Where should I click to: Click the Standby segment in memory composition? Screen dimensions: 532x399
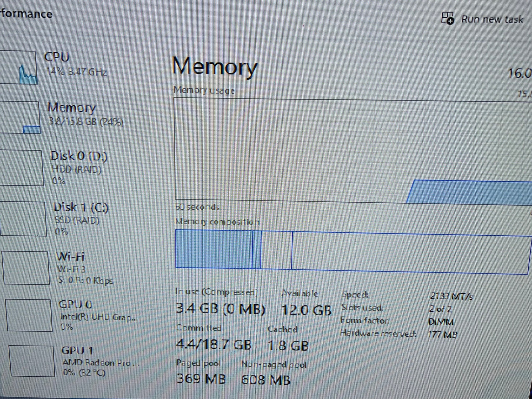pos(276,250)
